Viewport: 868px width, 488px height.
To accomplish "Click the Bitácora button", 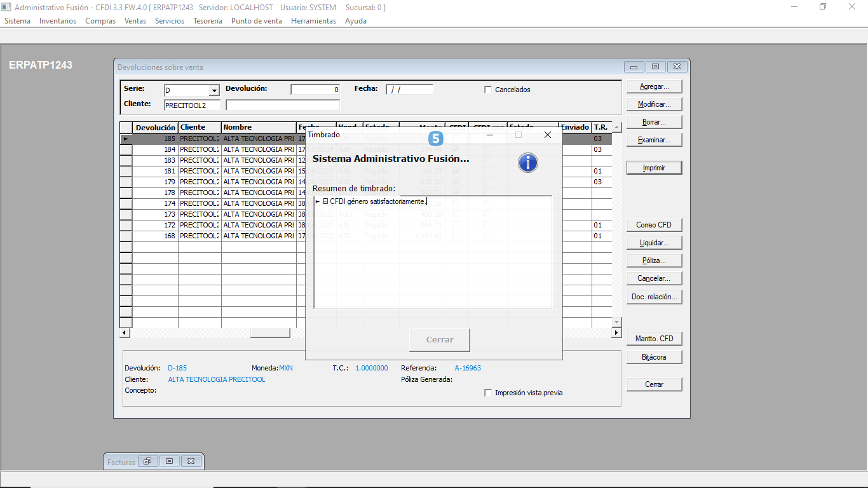I will coord(654,357).
